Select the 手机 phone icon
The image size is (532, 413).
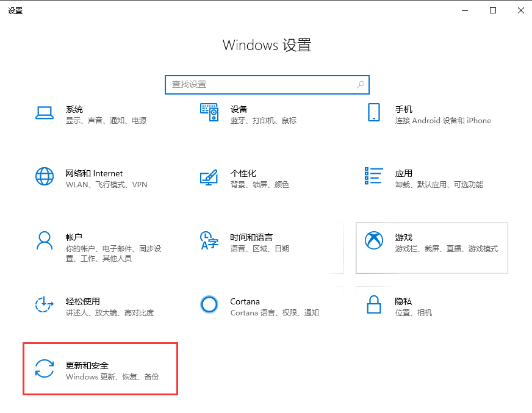point(373,113)
